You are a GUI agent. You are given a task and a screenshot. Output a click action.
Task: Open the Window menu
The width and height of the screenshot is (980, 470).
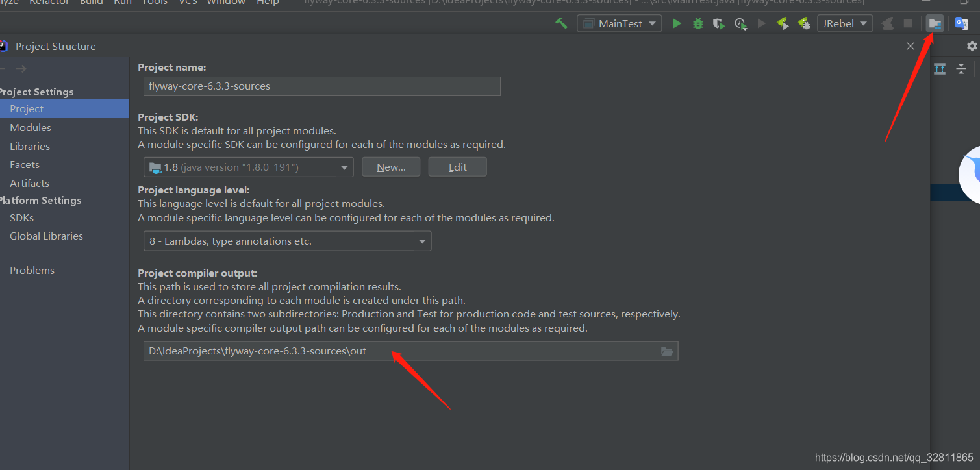(226, 3)
